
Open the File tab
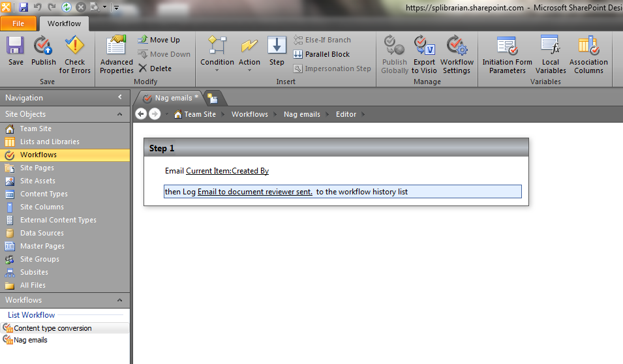[x=18, y=23]
